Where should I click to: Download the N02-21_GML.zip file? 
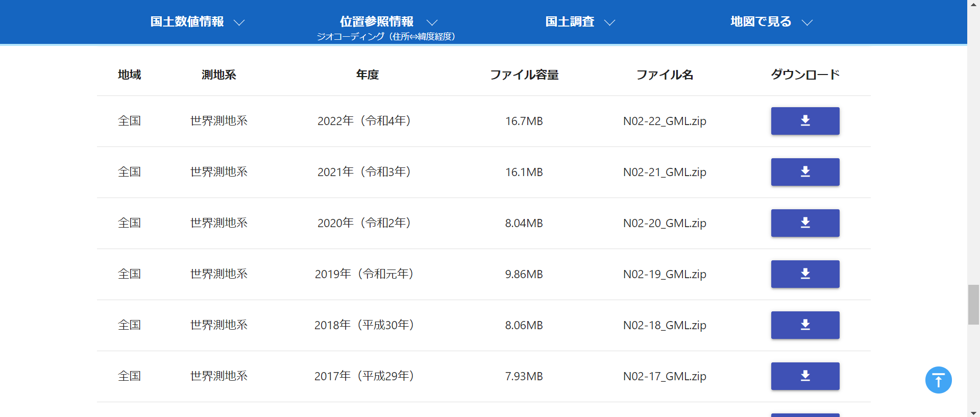point(805,172)
